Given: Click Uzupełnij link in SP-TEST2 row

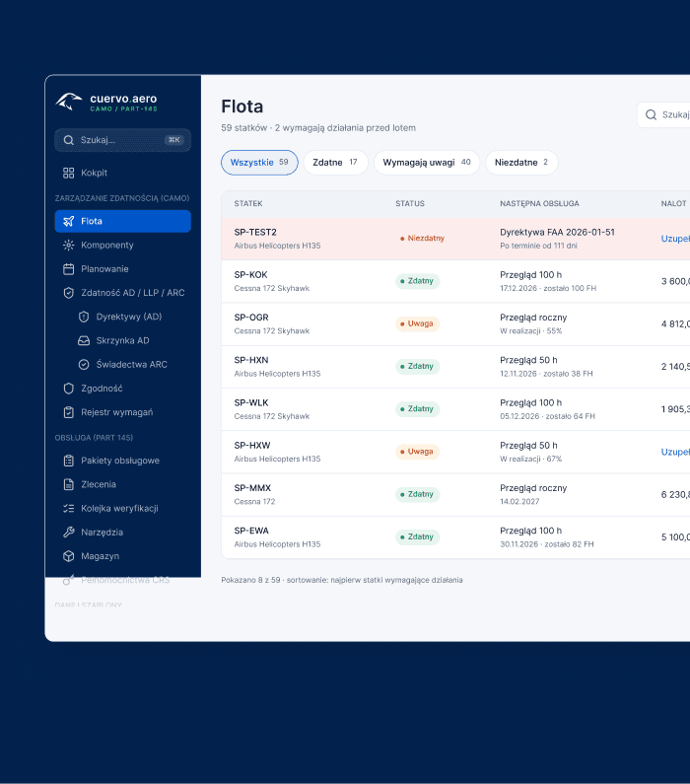Looking at the screenshot, I should click(x=675, y=239).
